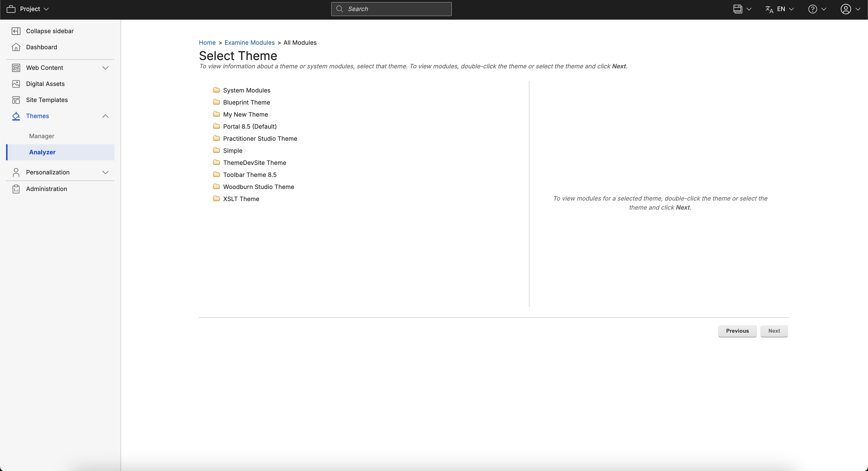Screen dimensions: 868x471
Task: Expand the Personalization section chevron
Action: coord(105,172)
